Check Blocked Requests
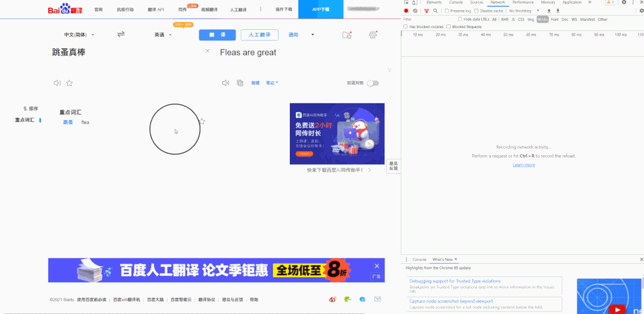Image resolution: width=644 pixels, height=314 pixels. (x=448, y=27)
